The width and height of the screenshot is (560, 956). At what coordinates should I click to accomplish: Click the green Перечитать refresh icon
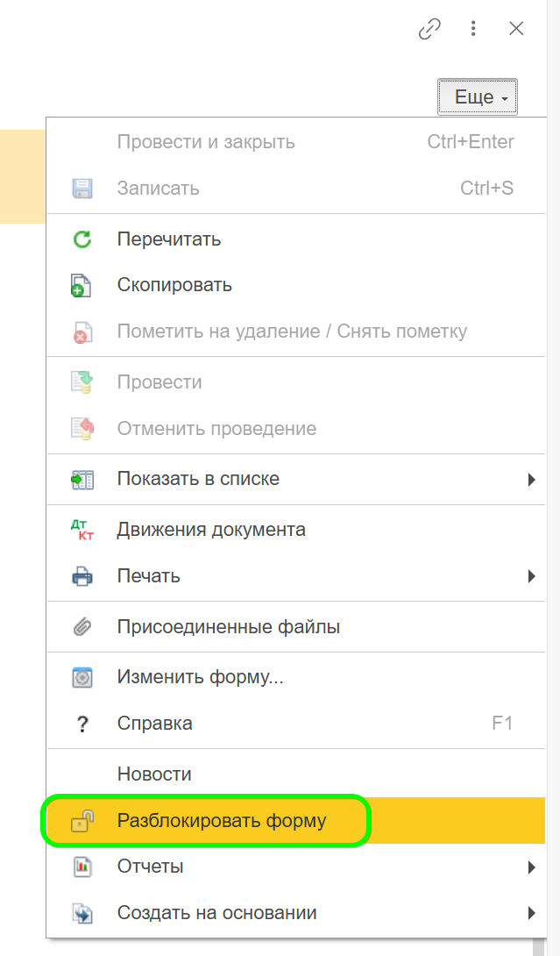82,239
